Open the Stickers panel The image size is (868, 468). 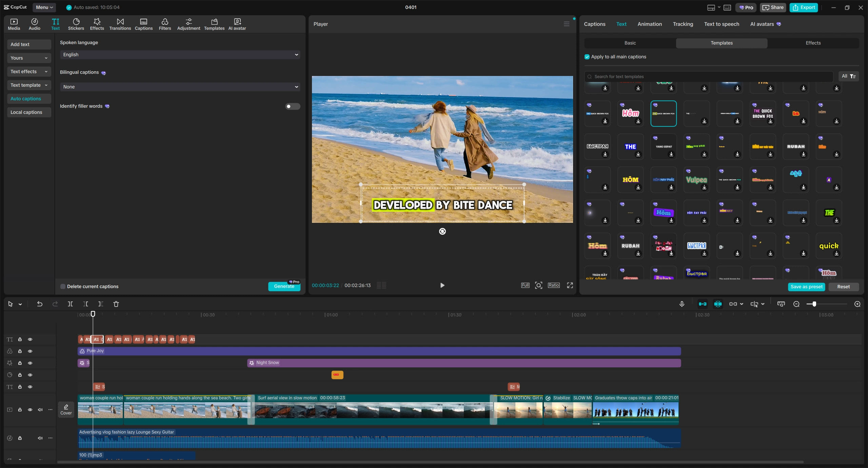[x=76, y=24]
